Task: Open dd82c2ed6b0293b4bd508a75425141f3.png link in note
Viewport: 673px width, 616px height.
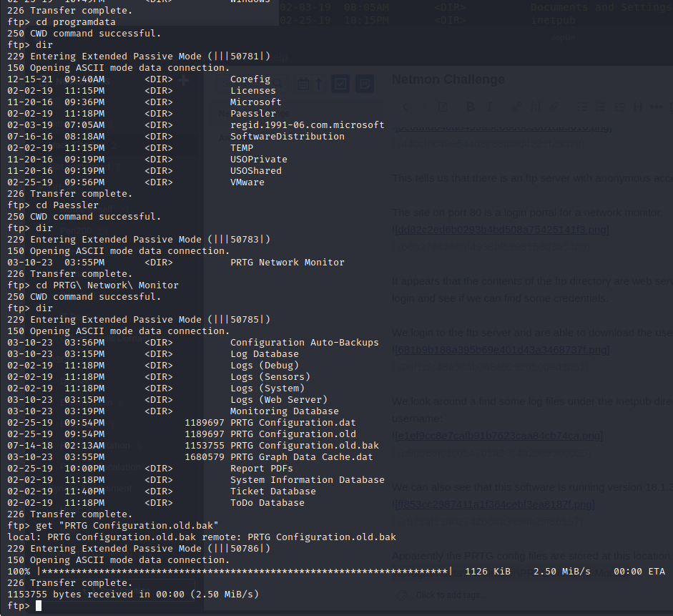Action: (x=502, y=230)
